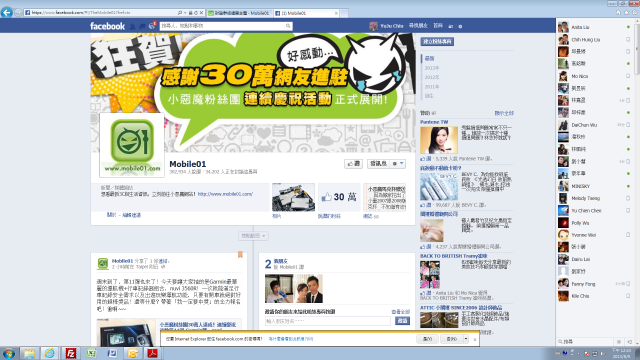640x360 pixels.
Task: Open a new browser tab
Action: 344,13
